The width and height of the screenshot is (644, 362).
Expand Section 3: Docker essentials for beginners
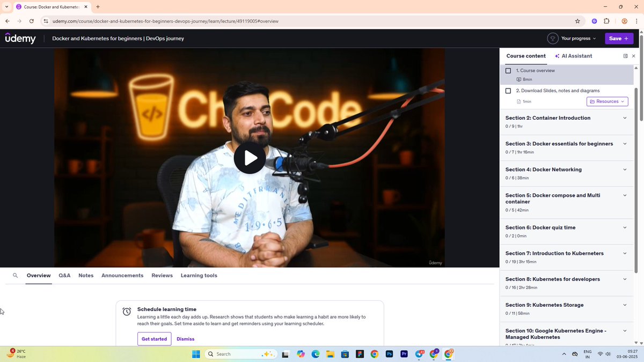click(567, 147)
